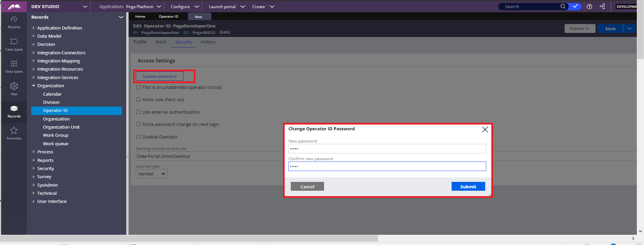Collapse the Records header chevron
644x245 pixels.
121,17
